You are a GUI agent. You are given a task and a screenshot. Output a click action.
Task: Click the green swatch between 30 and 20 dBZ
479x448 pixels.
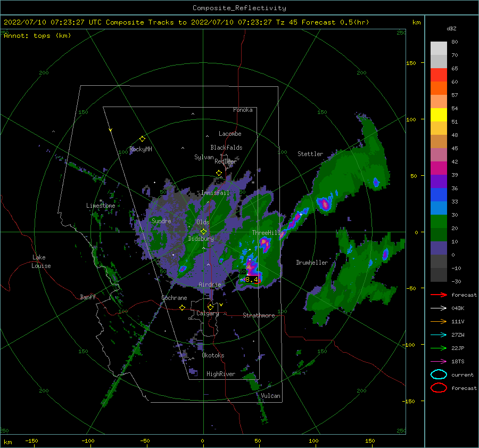point(439,221)
